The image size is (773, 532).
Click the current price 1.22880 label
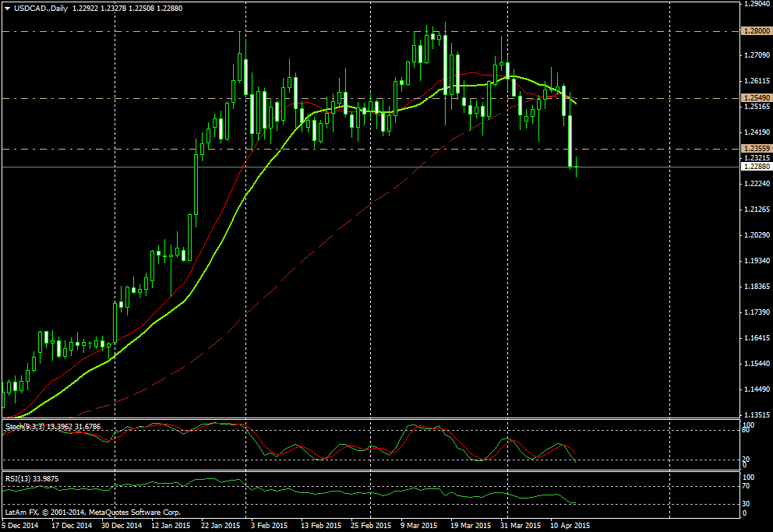point(756,167)
